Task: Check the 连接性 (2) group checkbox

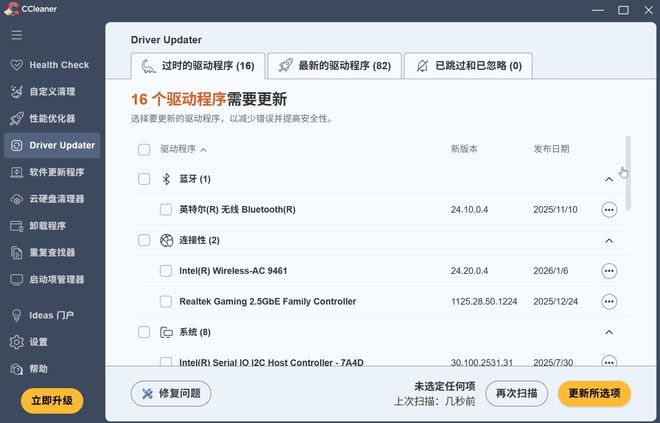Action: point(144,240)
